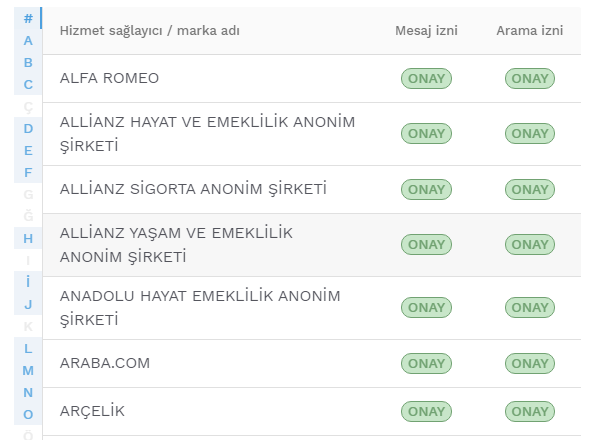Select letter O in alphabet index
598x440 pixels.
[x=28, y=414]
